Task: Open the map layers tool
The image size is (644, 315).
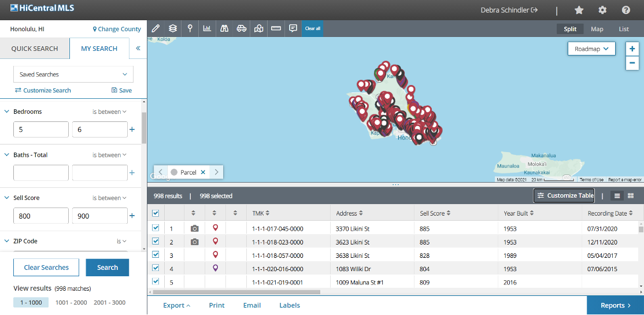Action: 173,28
